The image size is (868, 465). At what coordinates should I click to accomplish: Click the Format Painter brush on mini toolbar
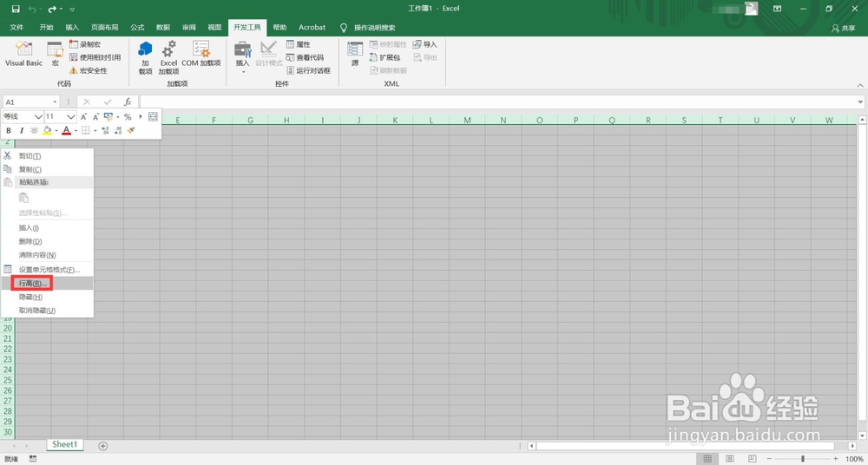coord(131,131)
